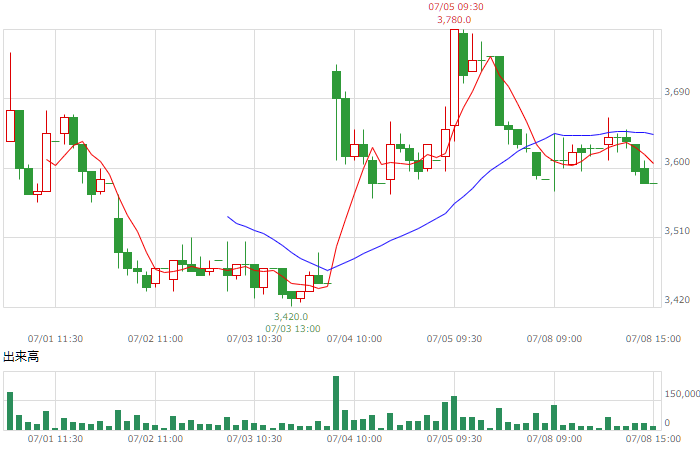This screenshot has height=453, width=700.
Task: Click the 150,000 volume axis label
Action: pyautogui.click(x=682, y=394)
